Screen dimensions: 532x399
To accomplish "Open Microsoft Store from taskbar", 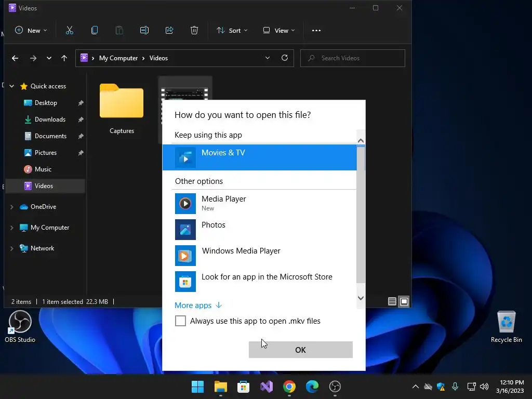I will [243, 387].
